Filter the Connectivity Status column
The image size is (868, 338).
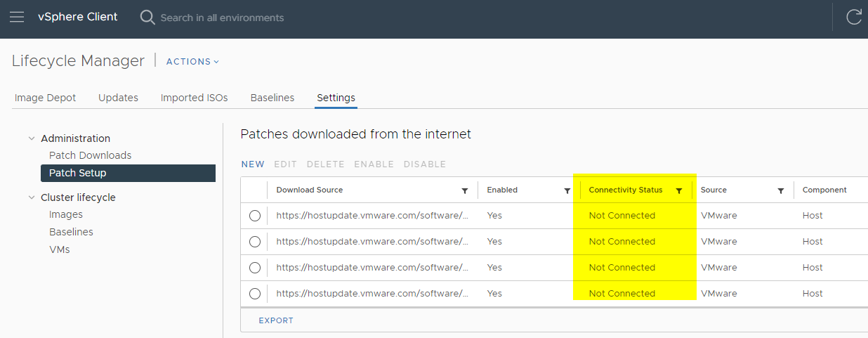(x=678, y=190)
